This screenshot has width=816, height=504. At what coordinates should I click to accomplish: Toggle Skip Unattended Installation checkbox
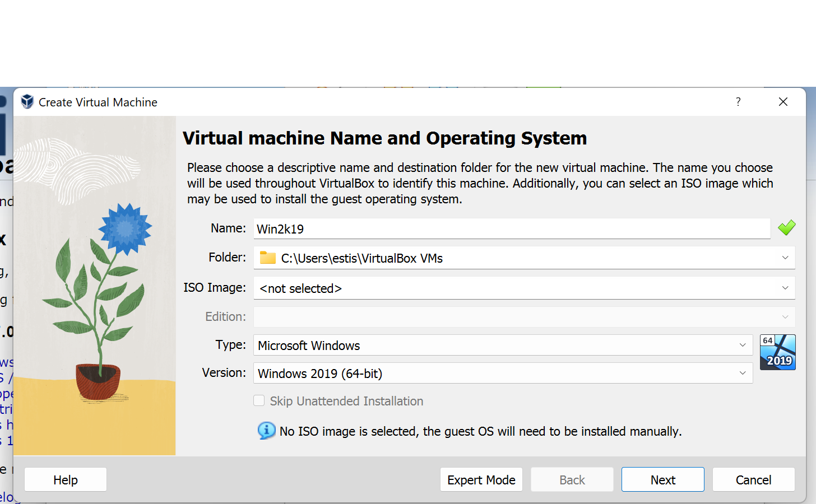(259, 400)
